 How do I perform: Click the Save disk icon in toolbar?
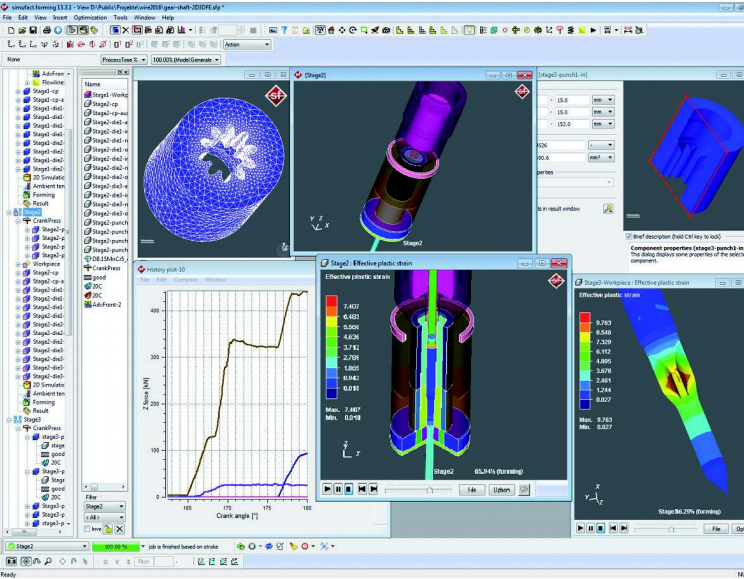click(33, 30)
